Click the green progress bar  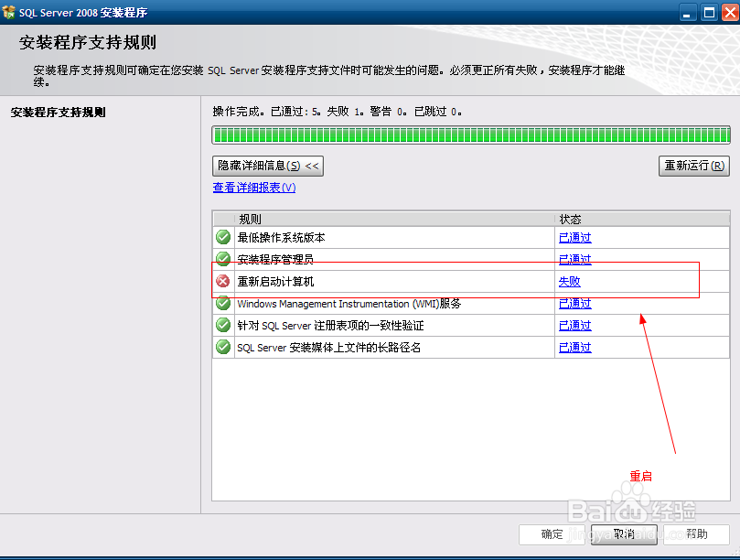[x=471, y=135]
